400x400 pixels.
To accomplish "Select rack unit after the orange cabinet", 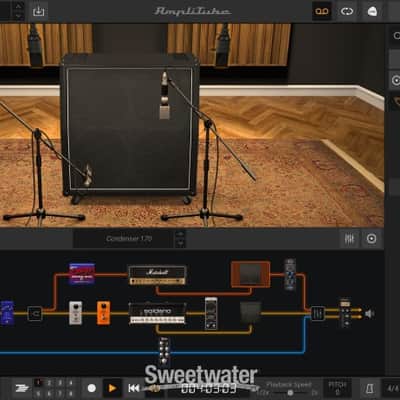I will pyautogui.click(x=290, y=274).
